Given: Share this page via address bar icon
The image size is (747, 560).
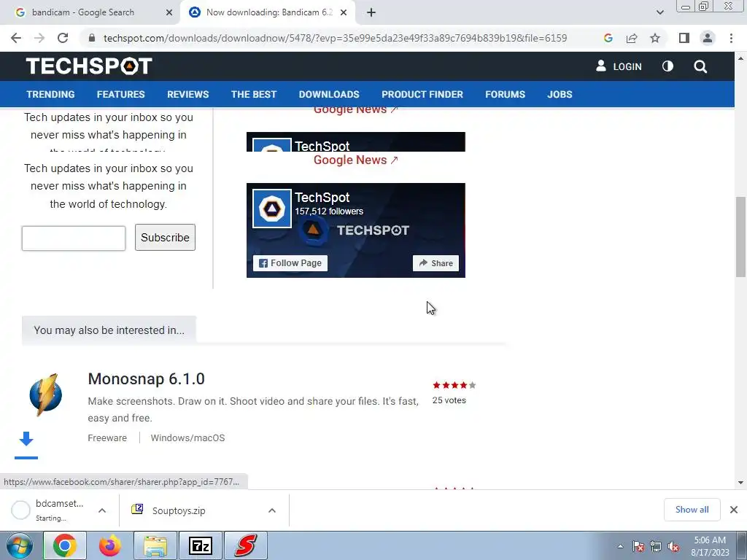Looking at the screenshot, I should tap(632, 38).
